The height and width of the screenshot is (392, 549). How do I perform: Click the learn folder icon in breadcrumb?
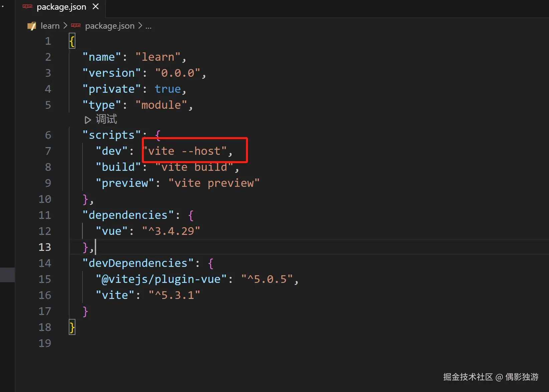32,26
